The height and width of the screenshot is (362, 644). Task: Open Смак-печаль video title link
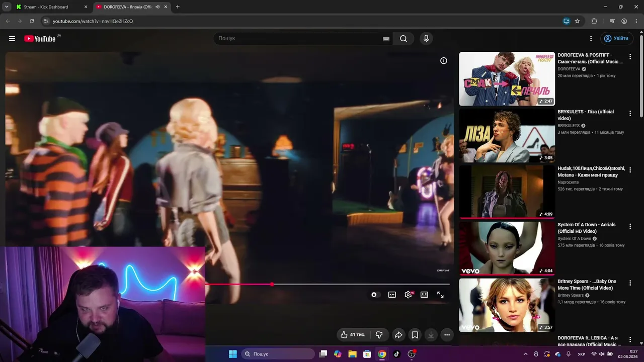tap(590, 58)
